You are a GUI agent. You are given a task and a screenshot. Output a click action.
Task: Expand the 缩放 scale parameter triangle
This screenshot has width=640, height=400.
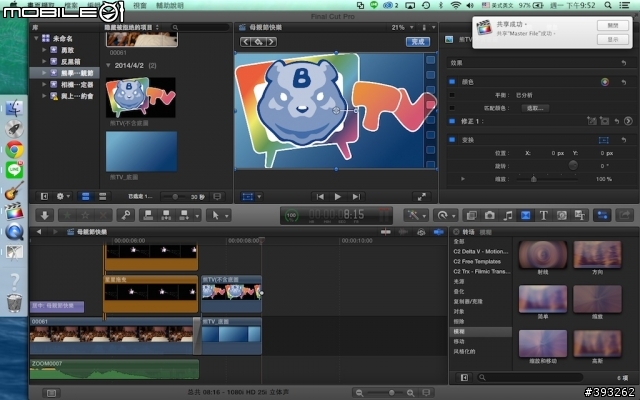tap(462, 179)
